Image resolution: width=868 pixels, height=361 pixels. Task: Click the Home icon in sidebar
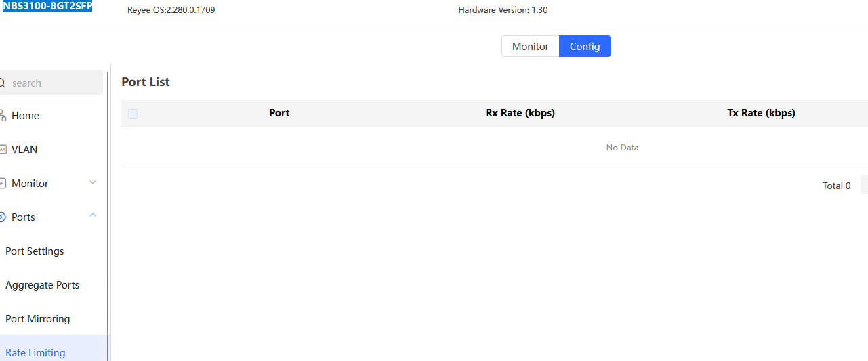click(x=3, y=116)
